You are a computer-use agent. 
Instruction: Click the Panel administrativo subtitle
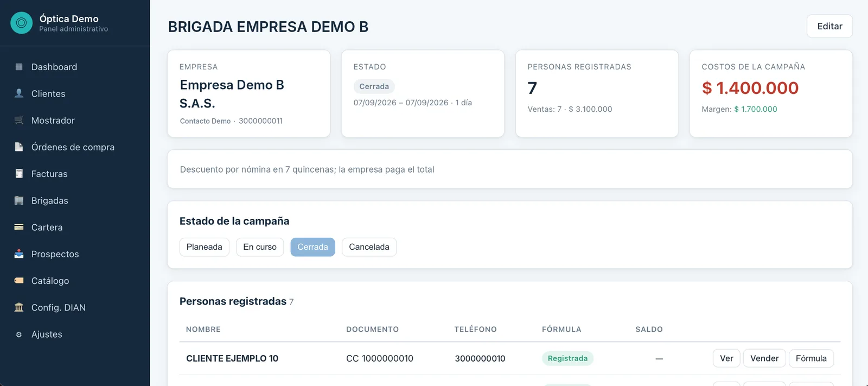pos(73,29)
